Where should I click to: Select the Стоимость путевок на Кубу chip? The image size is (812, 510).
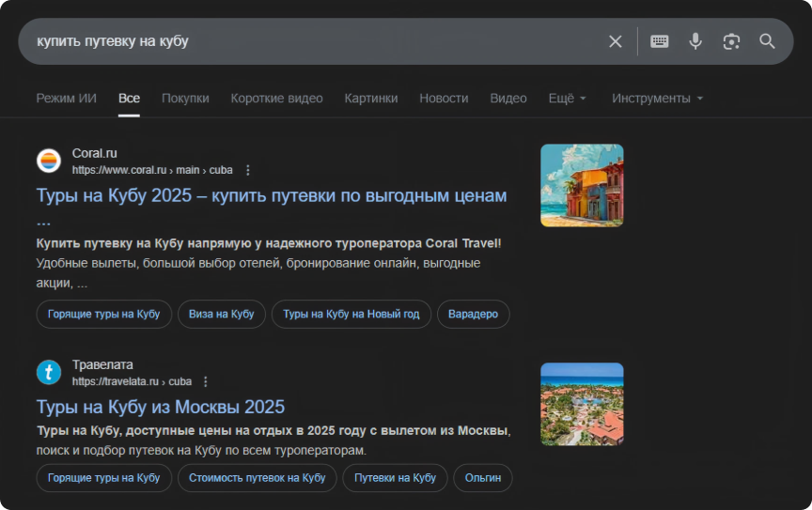(257, 478)
